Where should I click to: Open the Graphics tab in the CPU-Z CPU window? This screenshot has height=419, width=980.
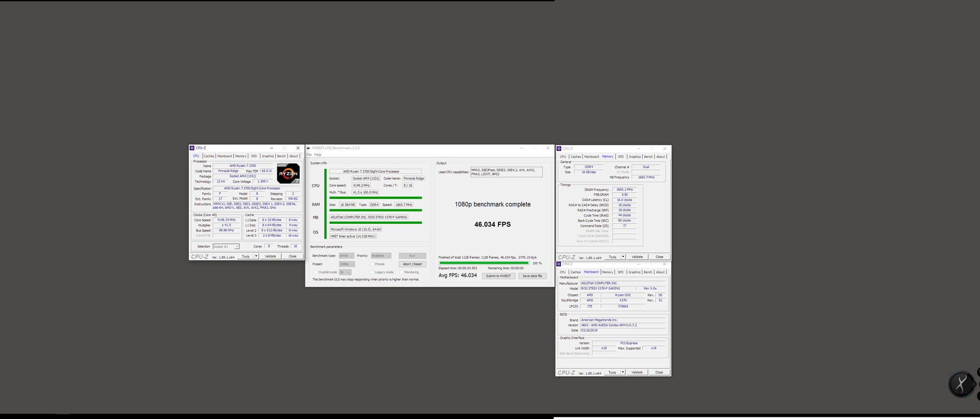coord(268,156)
